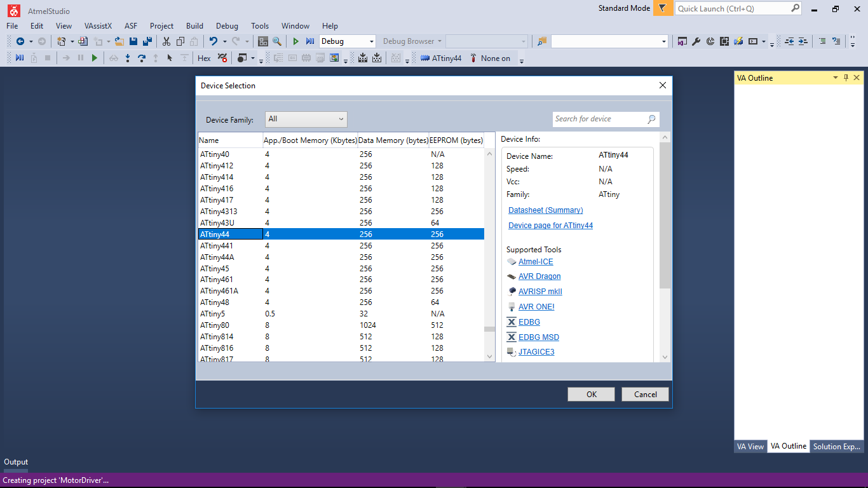This screenshot has height=488, width=868.
Task: Open the File menu
Action: coord(12,26)
